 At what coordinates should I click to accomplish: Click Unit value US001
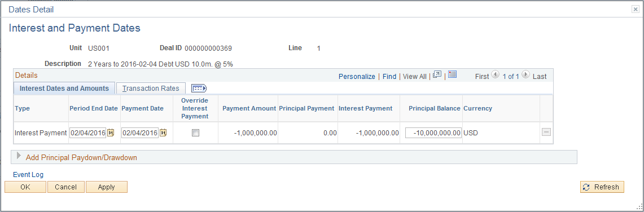pyautogui.click(x=99, y=48)
